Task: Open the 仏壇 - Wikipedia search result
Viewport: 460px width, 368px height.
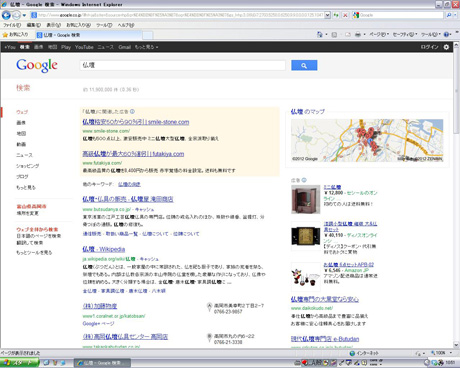Action: (x=104, y=249)
